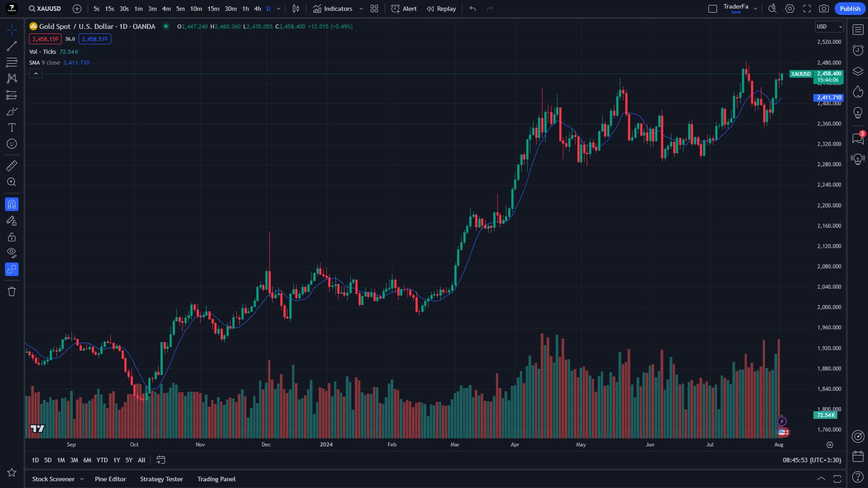The image size is (868, 488).
Task: Open chart settings hexagon icon
Action: tap(790, 9)
